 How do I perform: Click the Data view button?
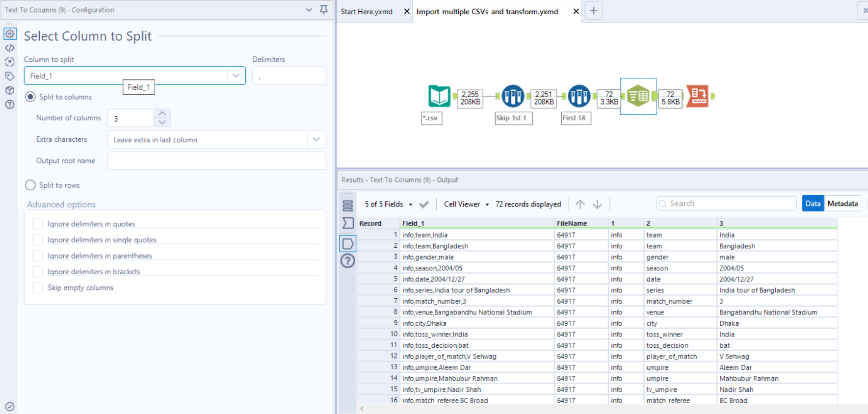pyautogui.click(x=813, y=204)
